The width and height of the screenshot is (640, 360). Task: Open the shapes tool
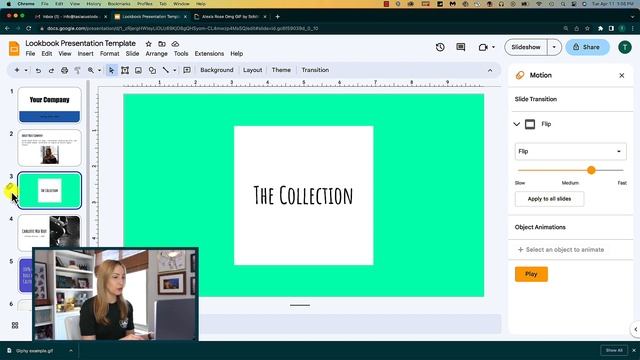click(152, 70)
